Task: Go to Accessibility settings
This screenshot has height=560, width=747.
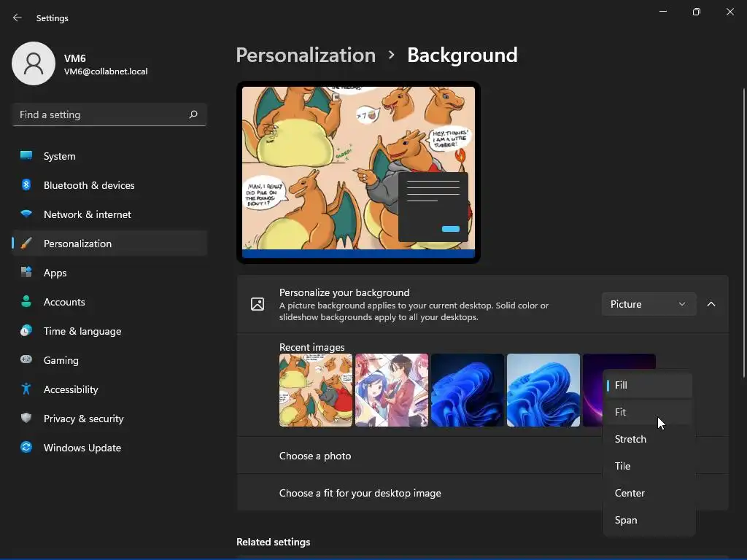Action: 109,389
